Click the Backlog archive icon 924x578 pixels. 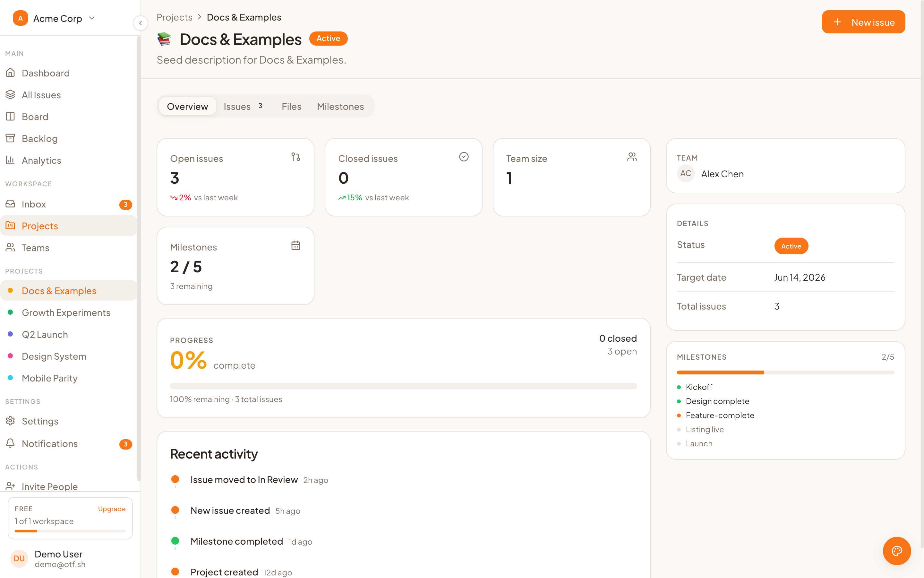10,138
